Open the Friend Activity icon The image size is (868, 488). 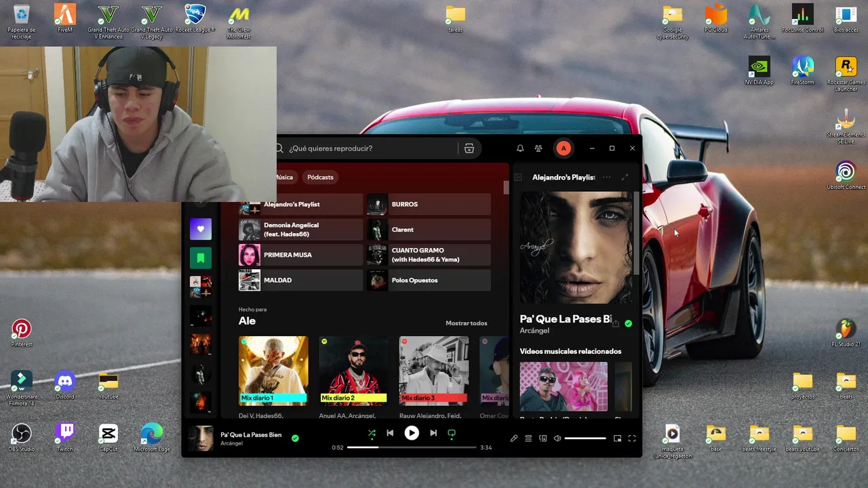pos(538,148)
